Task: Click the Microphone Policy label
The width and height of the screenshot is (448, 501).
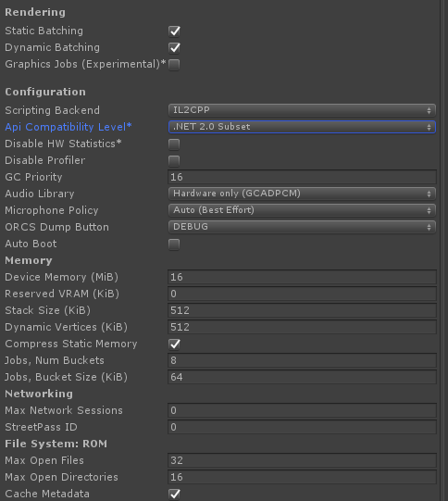Action: click(x=52, y=210)
